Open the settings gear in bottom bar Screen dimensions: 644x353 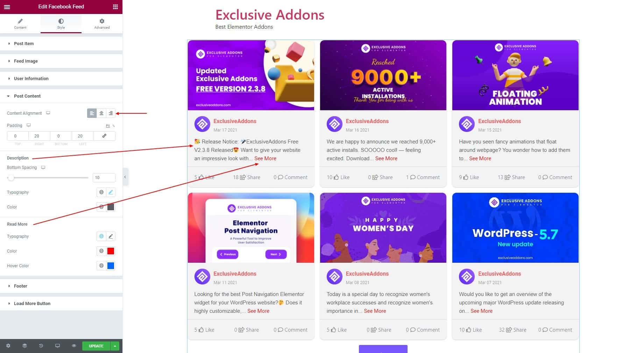[x=8, y=346]
